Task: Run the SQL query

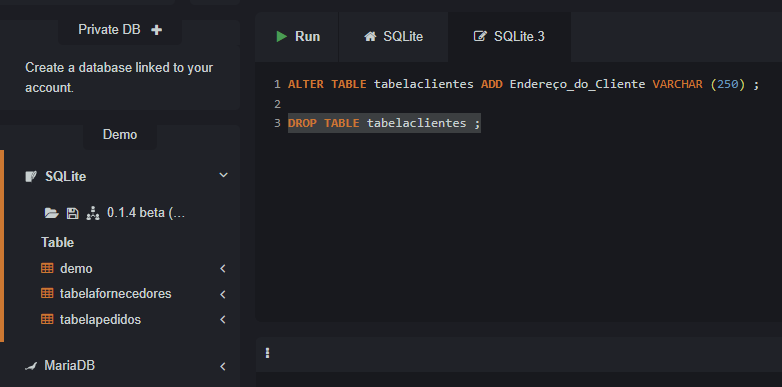Action: pyautogui.click(x=298, y=36)
